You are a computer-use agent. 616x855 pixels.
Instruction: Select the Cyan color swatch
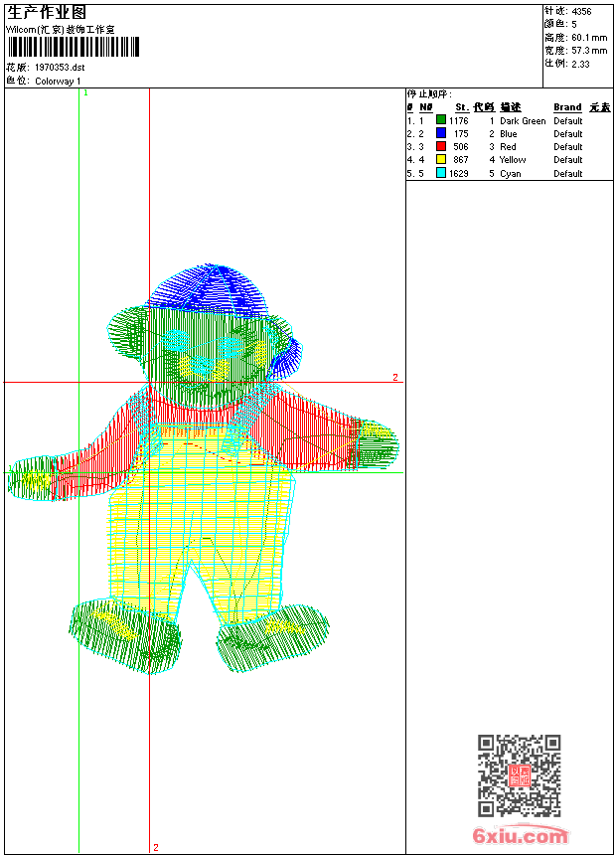(x=441, y=173)
